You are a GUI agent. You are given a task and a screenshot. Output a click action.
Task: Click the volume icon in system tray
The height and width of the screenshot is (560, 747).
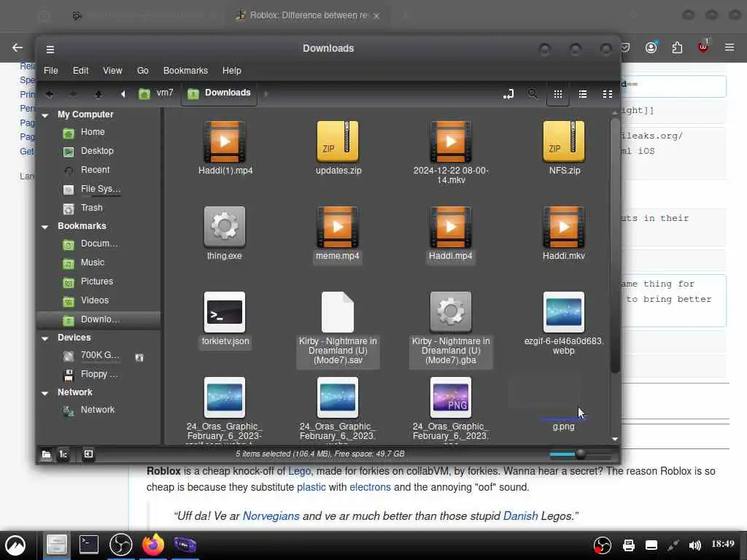(694, 545)
